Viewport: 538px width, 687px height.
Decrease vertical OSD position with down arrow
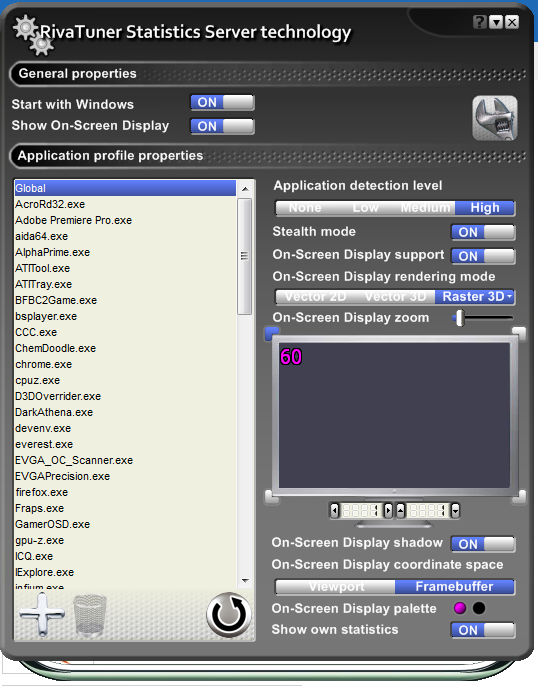pos(455,510)
